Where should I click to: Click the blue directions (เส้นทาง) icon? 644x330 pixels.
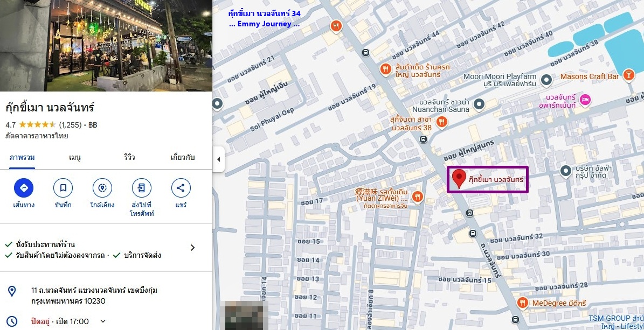click(23, 188)
